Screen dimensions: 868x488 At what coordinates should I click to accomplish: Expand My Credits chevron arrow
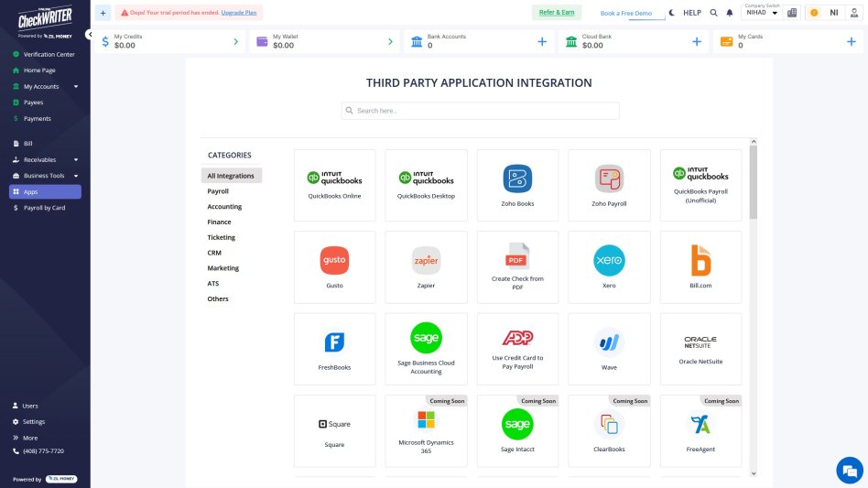coord(236,41)
